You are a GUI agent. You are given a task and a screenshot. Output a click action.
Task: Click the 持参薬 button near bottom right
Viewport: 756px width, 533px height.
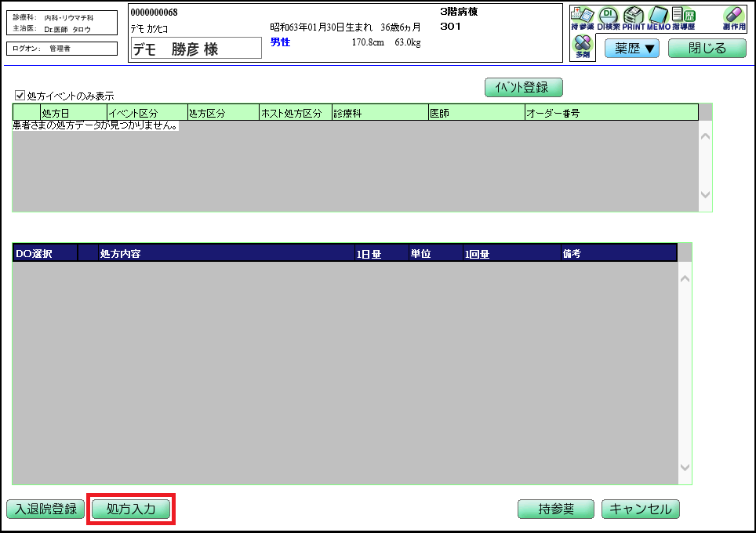coord(555,509)
